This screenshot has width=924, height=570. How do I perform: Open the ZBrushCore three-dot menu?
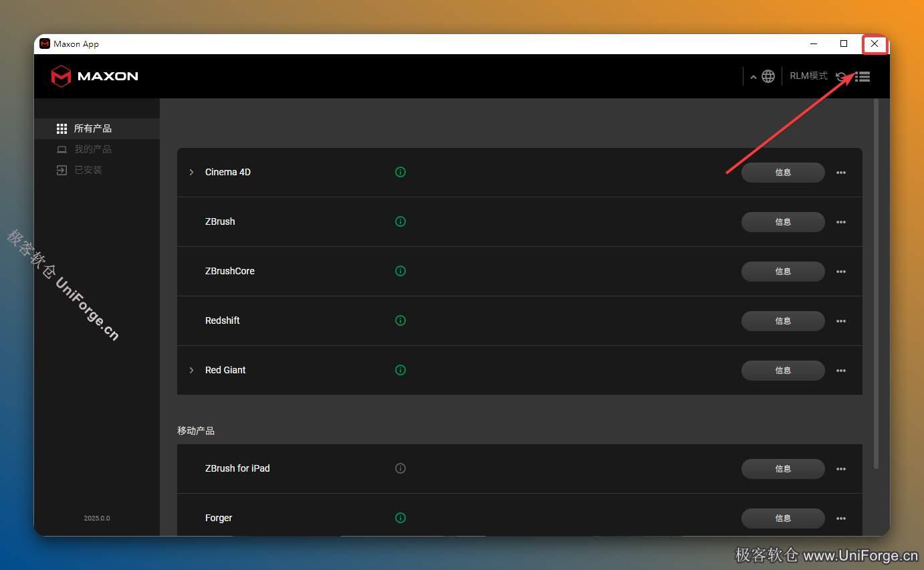(x=841, y=272)
